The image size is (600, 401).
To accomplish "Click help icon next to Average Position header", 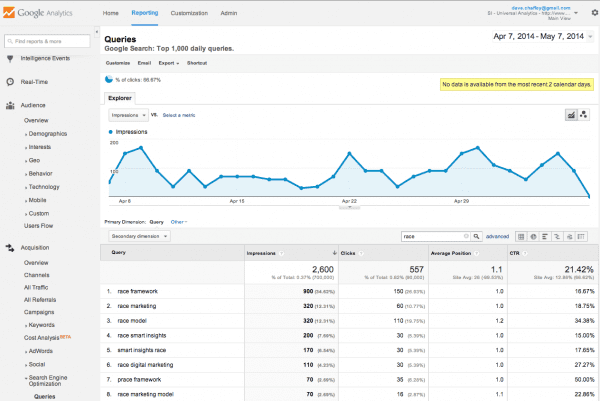I will 477,253.
